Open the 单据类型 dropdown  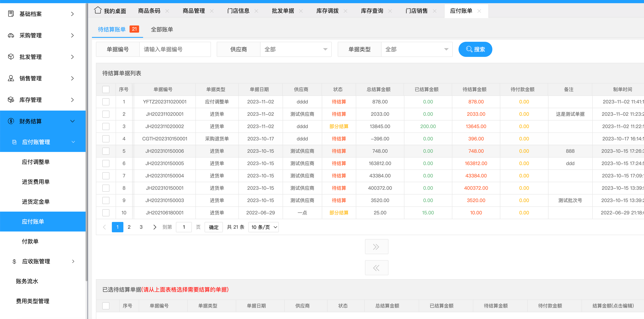[417, 49]
